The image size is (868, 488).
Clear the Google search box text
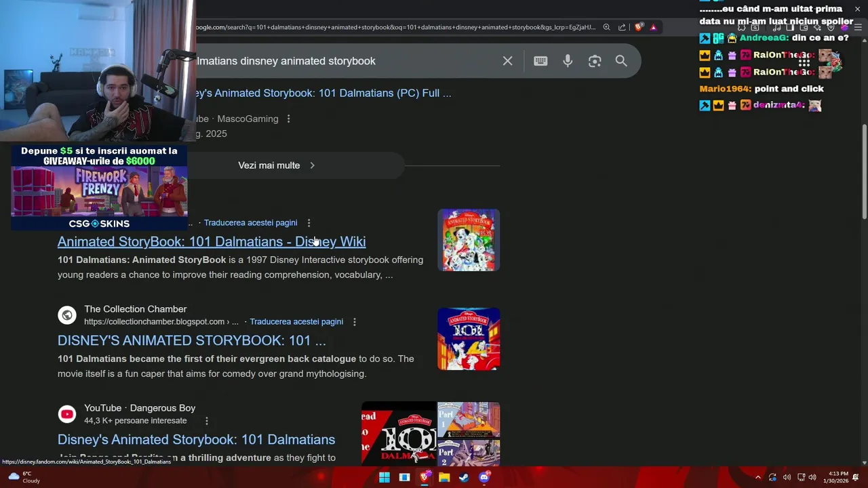click(507, 61)
